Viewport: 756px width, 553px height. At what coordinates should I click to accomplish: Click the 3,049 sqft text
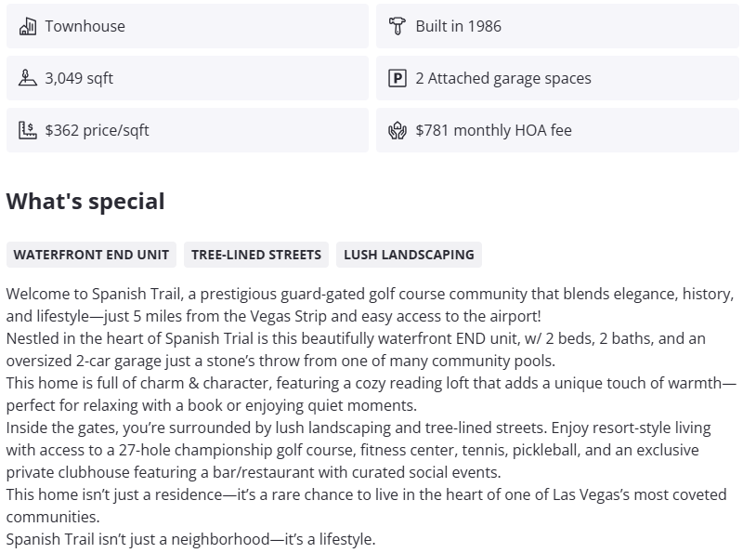click(79, 78)
